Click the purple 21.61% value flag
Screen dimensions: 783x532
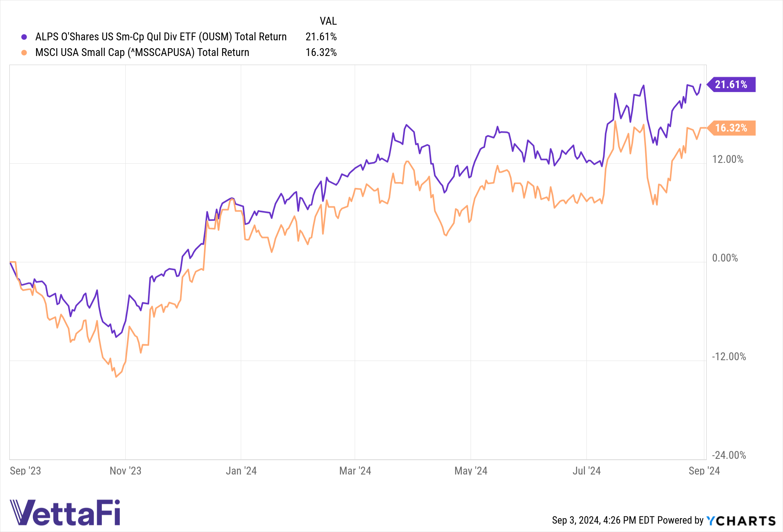pos(731,85)
